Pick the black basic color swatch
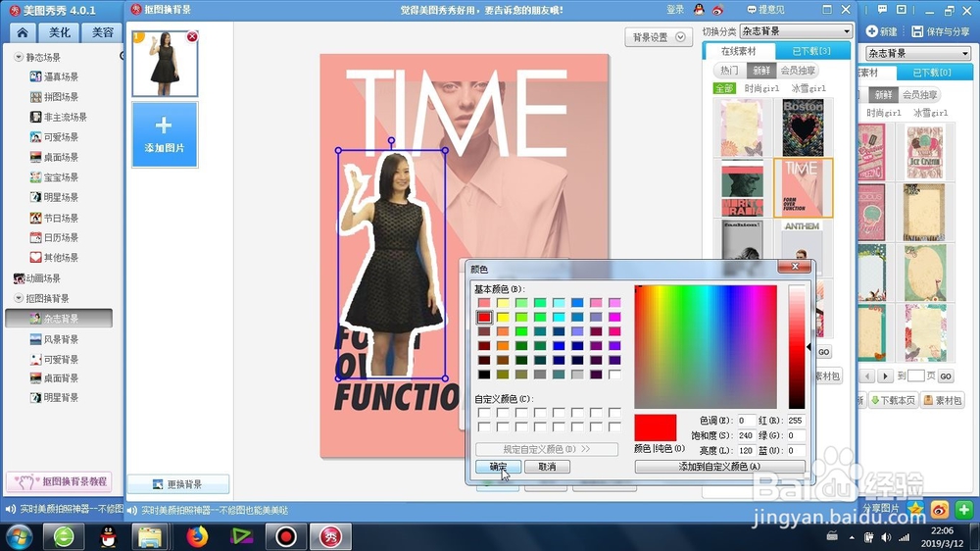The width and height of the screenshot is (980, 551). (x=484, y=374)
